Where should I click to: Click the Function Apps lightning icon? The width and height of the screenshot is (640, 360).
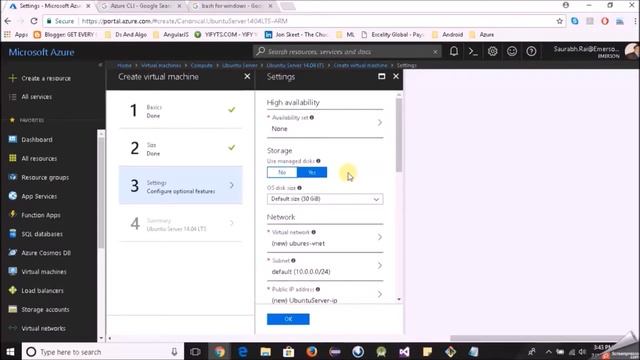(13, 215)
